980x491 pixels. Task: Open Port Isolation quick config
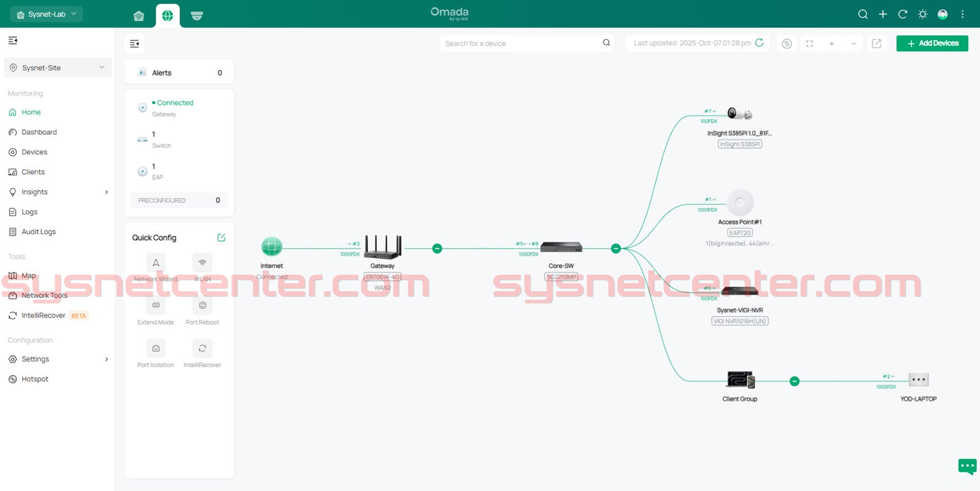click(x=156, y=349)
